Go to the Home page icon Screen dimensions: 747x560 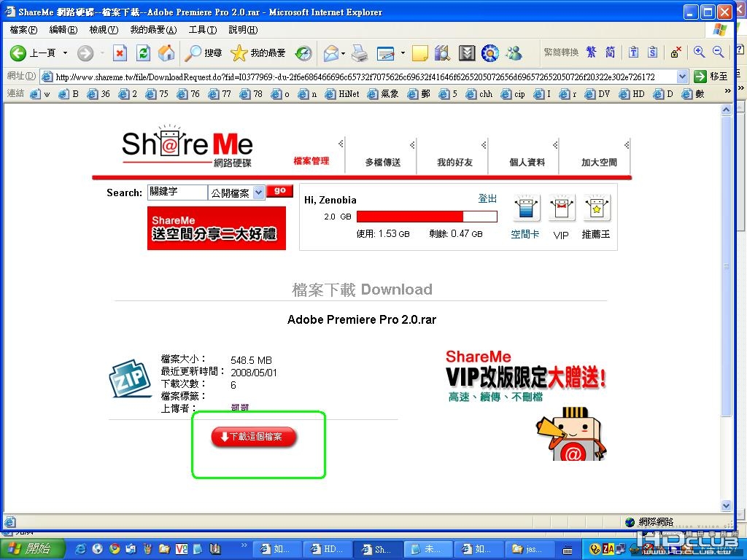(166, 52)
